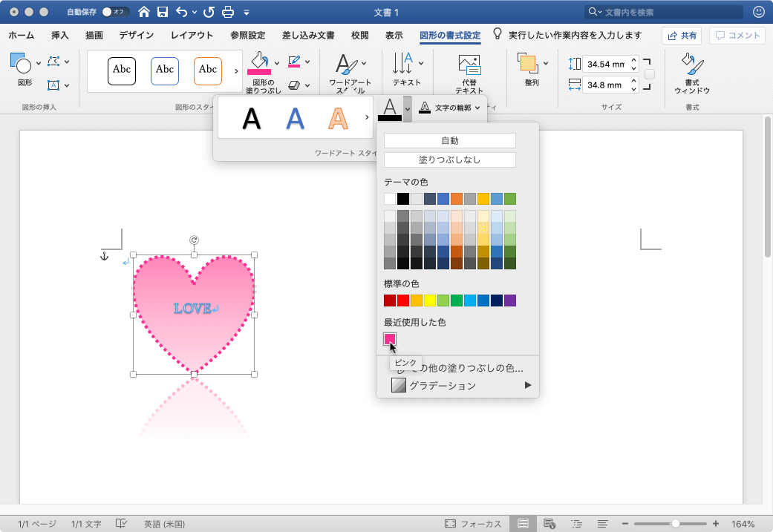Open the ホーム tab
773x532 pixels.
(22, 36)
